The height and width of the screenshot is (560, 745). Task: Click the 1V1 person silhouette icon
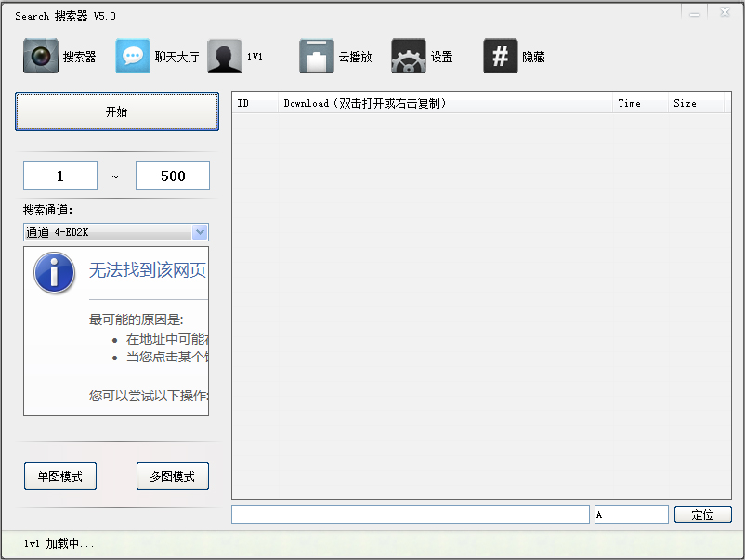point(225,57)
